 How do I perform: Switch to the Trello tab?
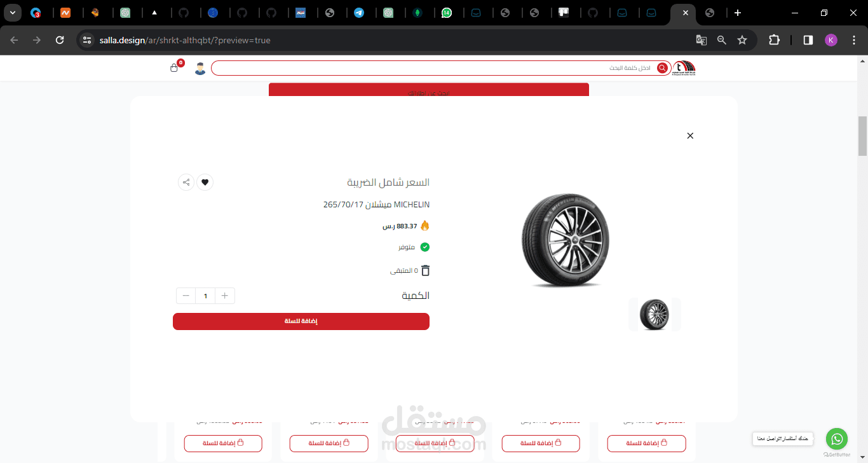(x=564, y=13)
